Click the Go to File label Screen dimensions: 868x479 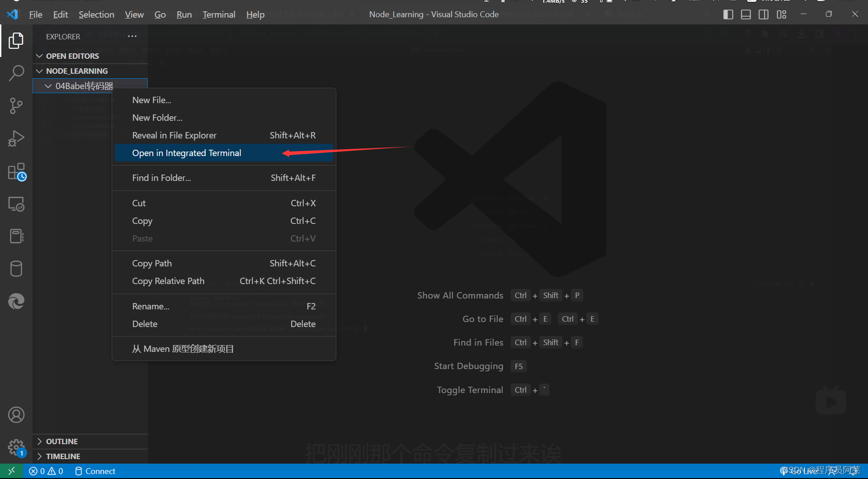click(483, 319)
